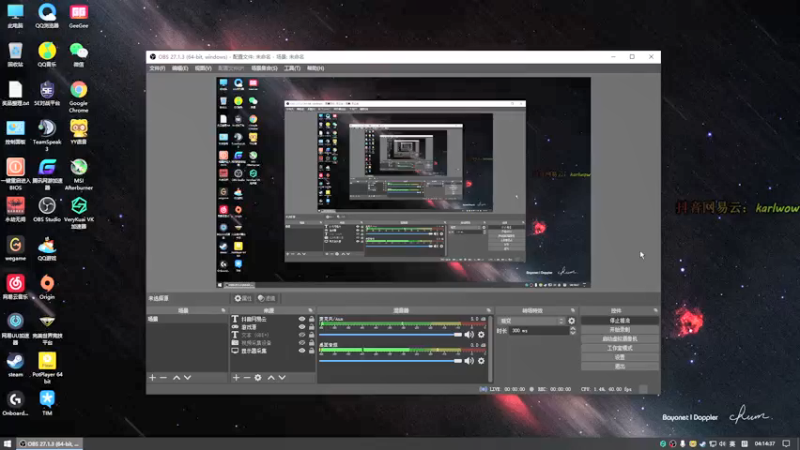The width and height of the screenshot is (800, 450).
Task: Toggle lock on third text source
Action: tap(311, 335)
